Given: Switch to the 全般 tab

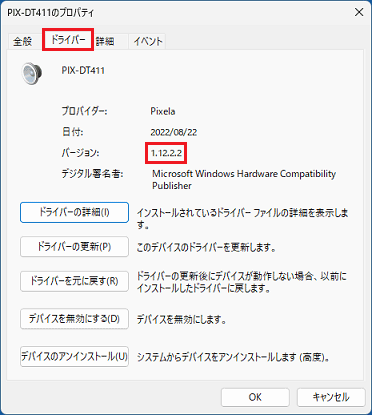Looking at the screenshot, I should click(23, 41).
